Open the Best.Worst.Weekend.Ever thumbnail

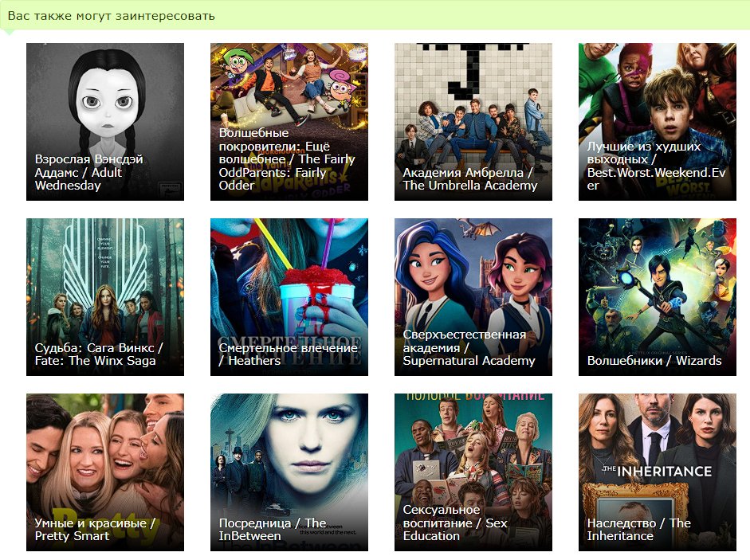coord(657,88)
